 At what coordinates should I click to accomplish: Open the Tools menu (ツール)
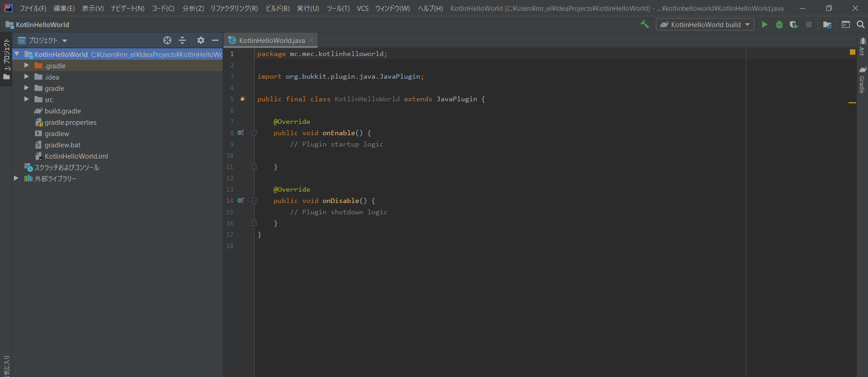point(338,8)
